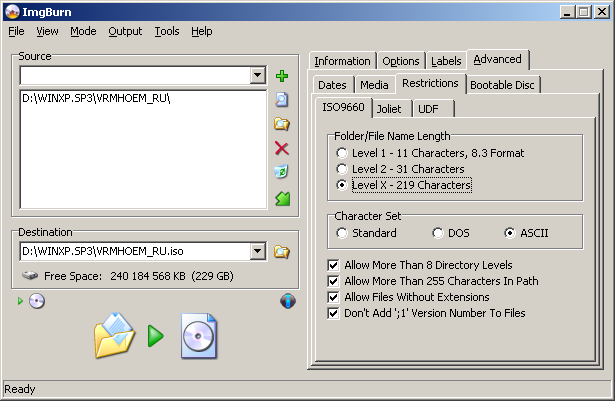
Task: Expand the Source dropdown arrow
Action: point(258,75)
